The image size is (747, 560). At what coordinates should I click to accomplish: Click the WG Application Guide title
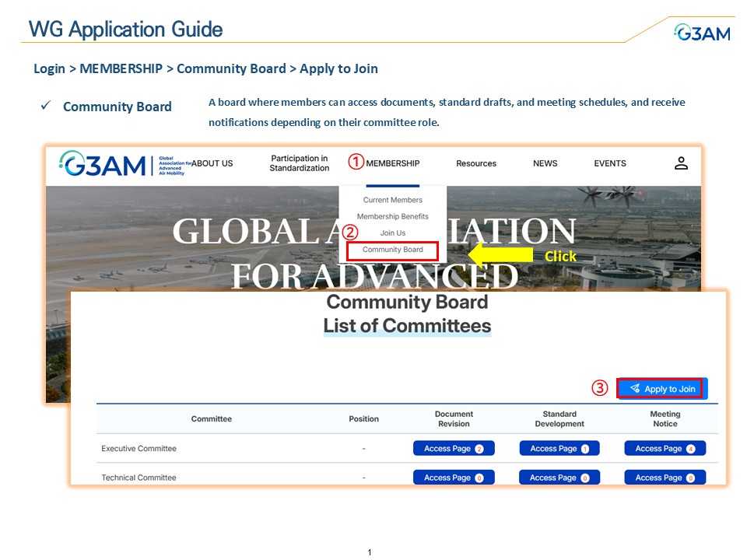tap(126, 30)
